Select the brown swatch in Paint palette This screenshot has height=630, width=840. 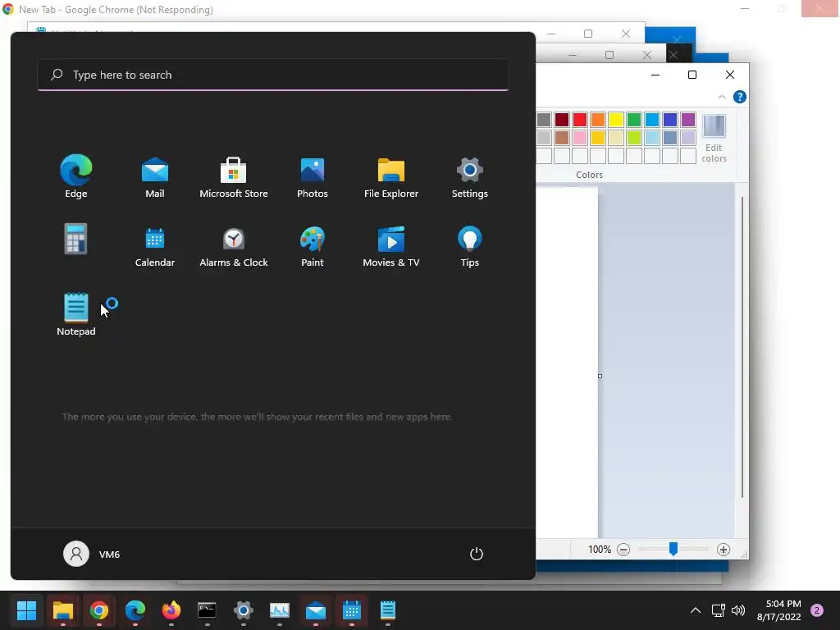point(562,138)
